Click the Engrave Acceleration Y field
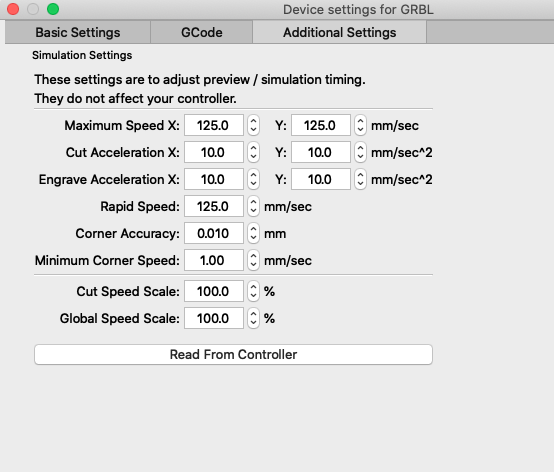Viewport: 554px width, 472px height. pos(321,179)
